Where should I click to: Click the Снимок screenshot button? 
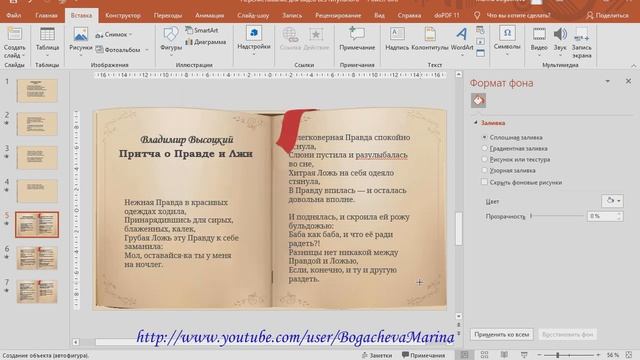tap(113, 35)
